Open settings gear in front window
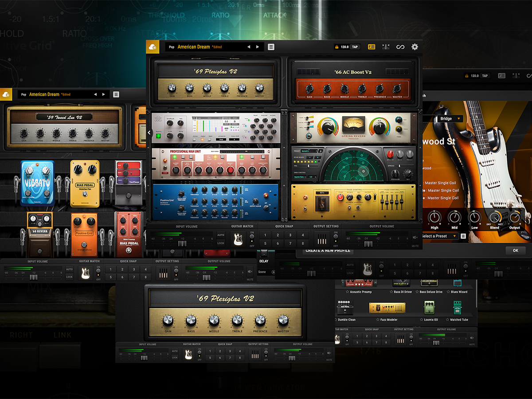The image size is (532, 399). (x=415, y=47)
